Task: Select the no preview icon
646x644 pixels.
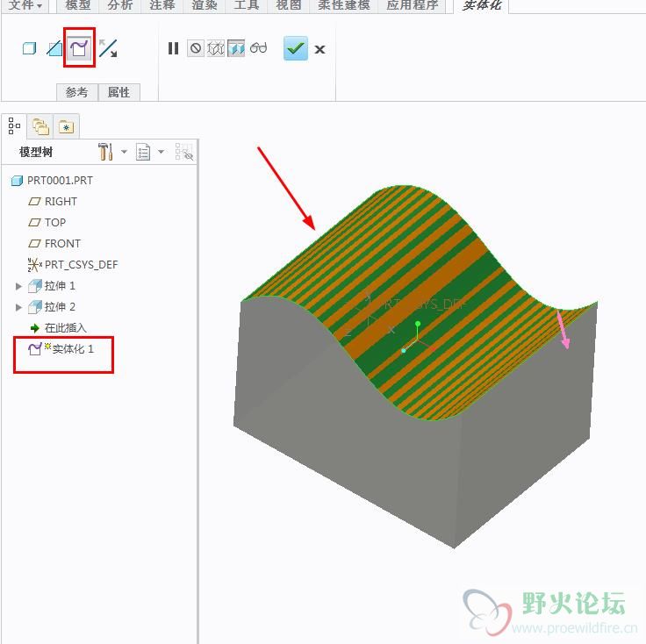Action: 196,48
